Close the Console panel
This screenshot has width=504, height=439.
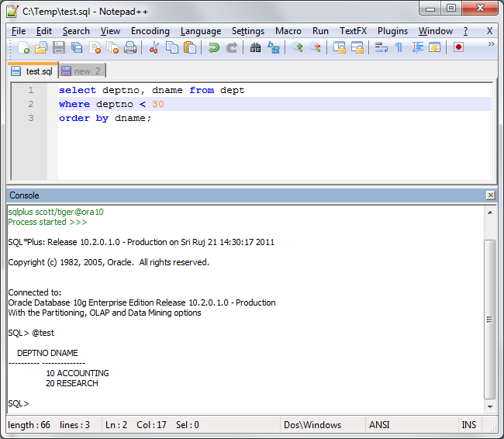point(490,195)
